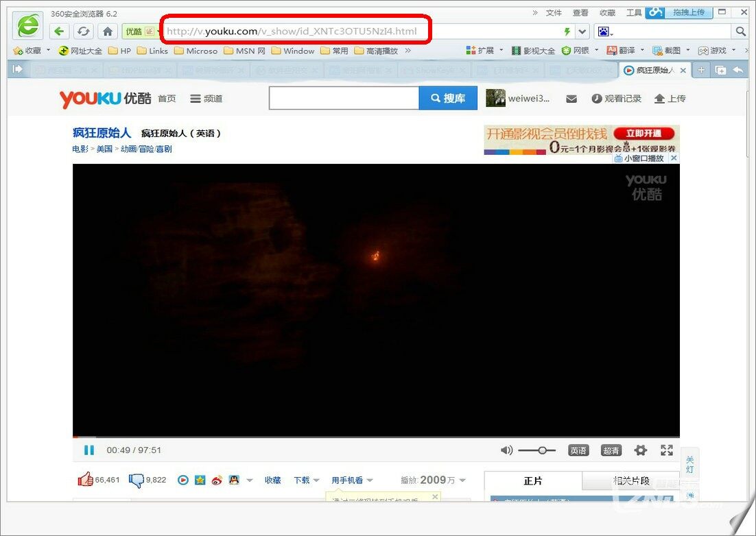
Task: Click the Youku logo
Action: click(x=105, y=99)
